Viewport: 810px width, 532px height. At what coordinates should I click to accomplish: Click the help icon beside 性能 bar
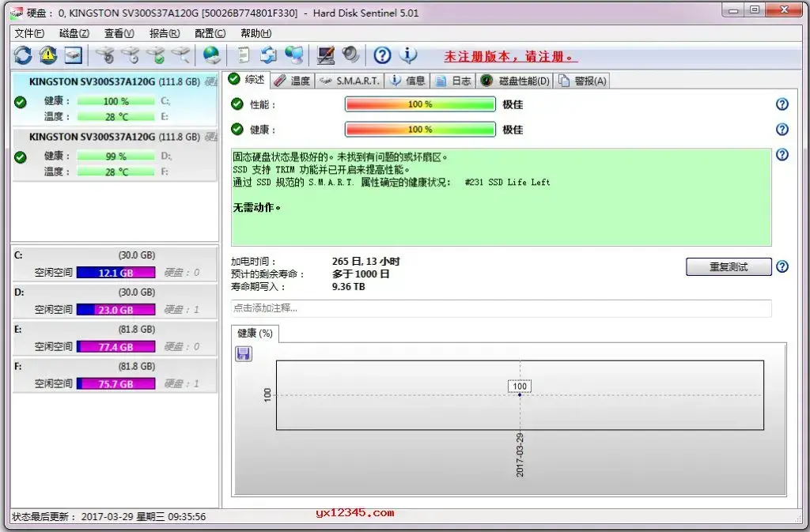coord(782,104)
